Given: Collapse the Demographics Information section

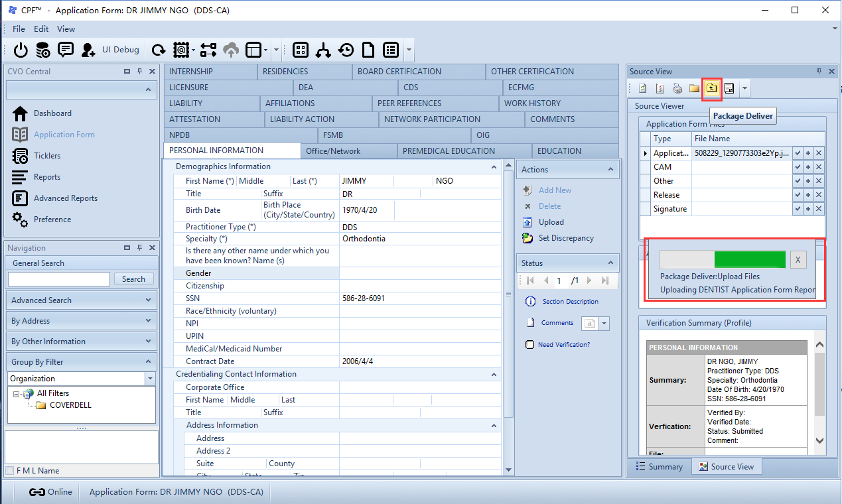Looking at the screenshot, I should 494,167.
